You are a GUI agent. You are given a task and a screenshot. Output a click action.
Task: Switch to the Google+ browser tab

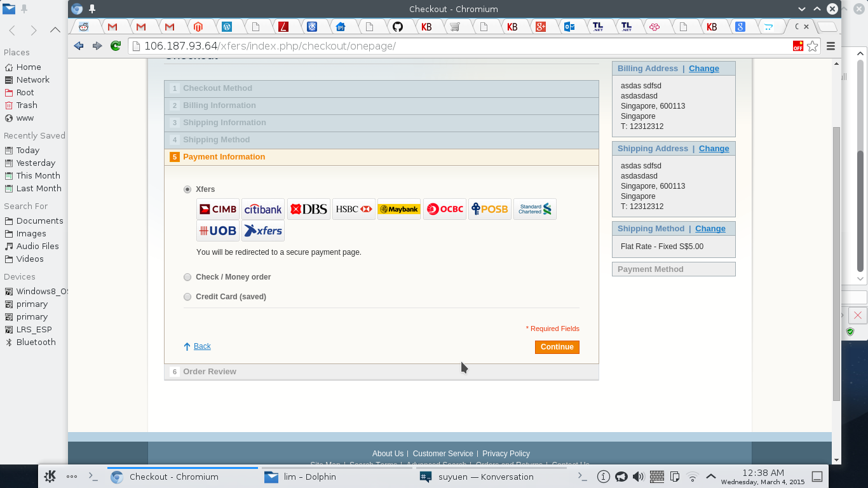tap(541, 27)
